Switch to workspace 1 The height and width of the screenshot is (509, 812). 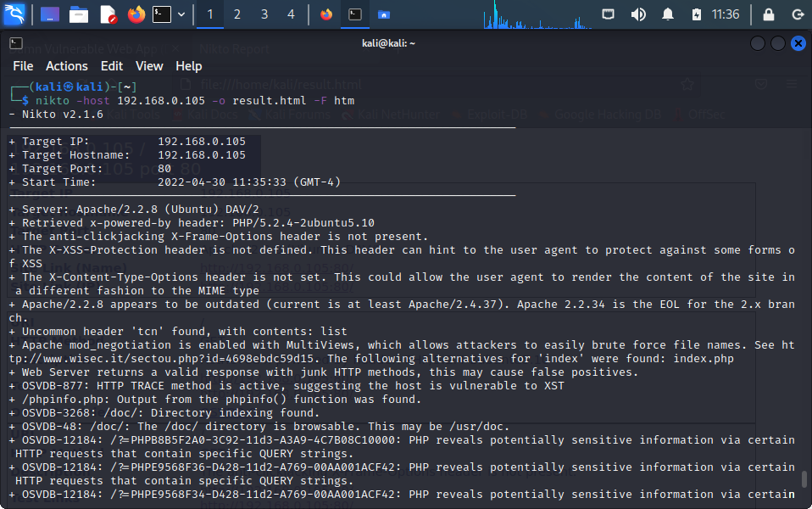point(209,14)
